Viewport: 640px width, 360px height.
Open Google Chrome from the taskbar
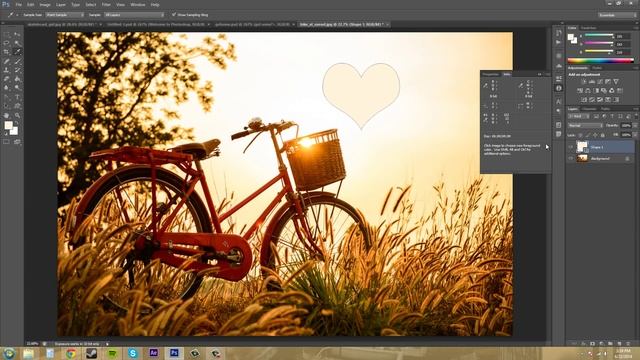tap(71, 353)
